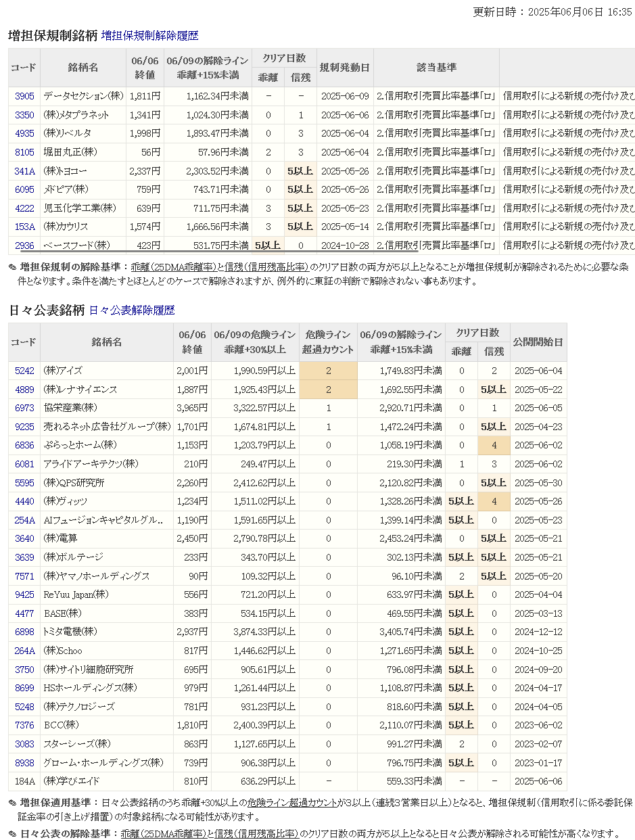Open stock code 341A link
This screenshot has height=840, width=635.
pos(24,171)
